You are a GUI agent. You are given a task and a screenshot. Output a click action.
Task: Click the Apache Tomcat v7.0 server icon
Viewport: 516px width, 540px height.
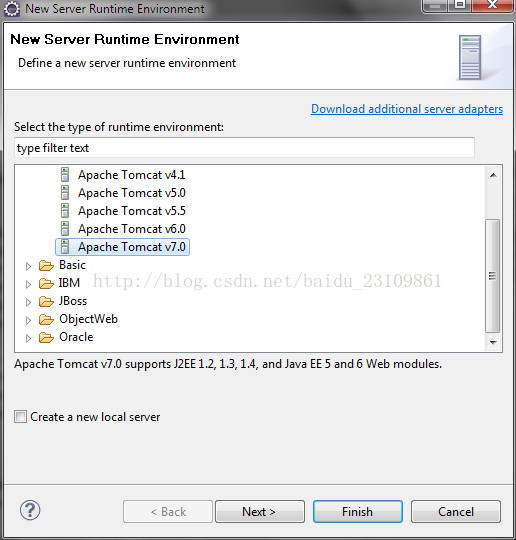[65, 247]
